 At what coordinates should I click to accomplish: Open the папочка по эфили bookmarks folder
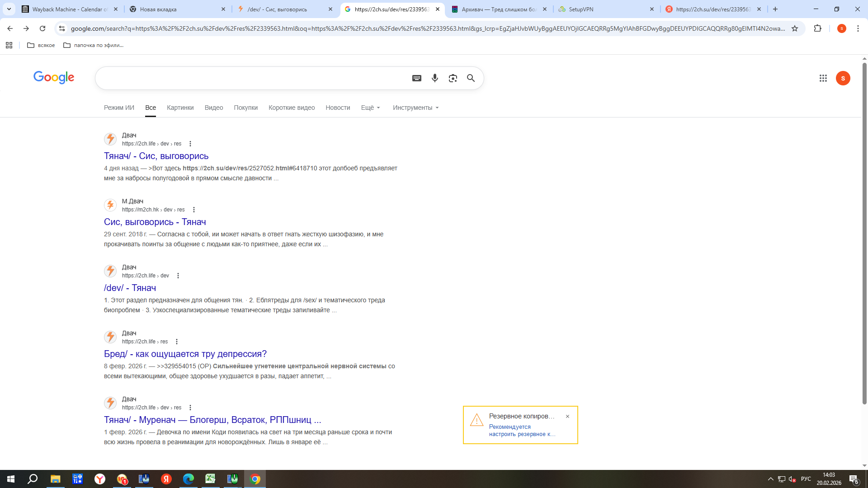pyautogui.click(x=94, y=45)
